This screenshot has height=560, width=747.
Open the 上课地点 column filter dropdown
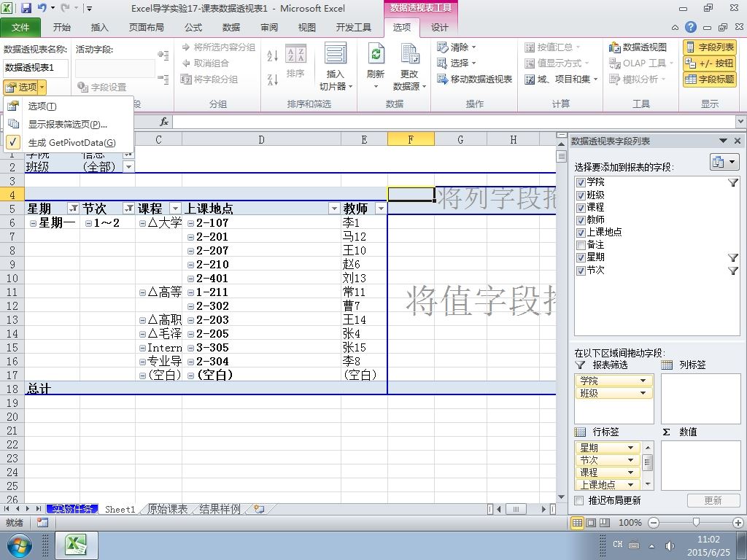click(334, 208)
